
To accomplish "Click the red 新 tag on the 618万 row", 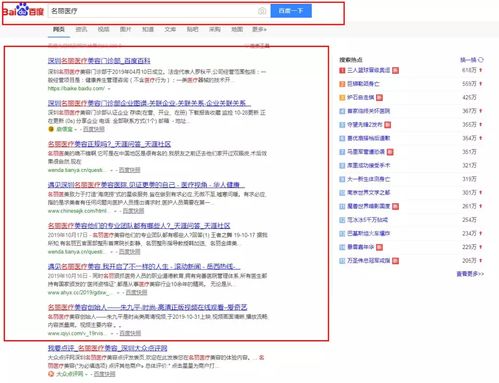I will pyautogui.click(x=395, y=70).
